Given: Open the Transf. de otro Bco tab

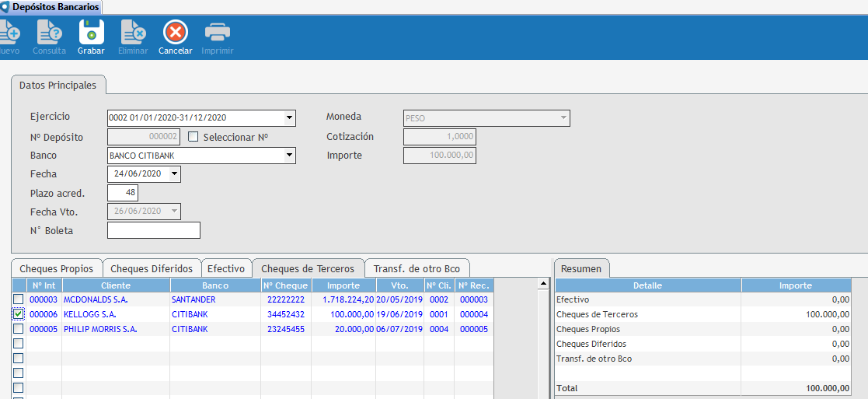Looking at the screenshot, I should (x=417, y=268).
